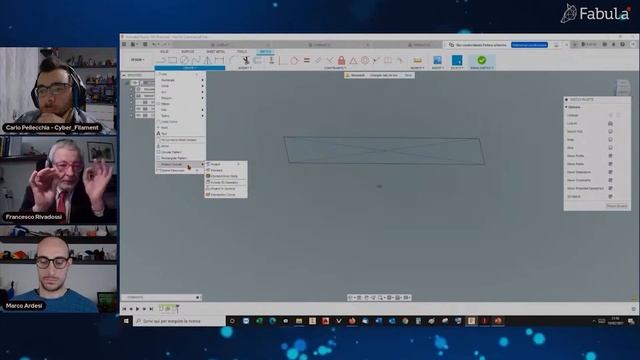The width and height of the screenshot is (640, 360).
Task: Click the Insert toolbar icon
Action: (437, 60)
